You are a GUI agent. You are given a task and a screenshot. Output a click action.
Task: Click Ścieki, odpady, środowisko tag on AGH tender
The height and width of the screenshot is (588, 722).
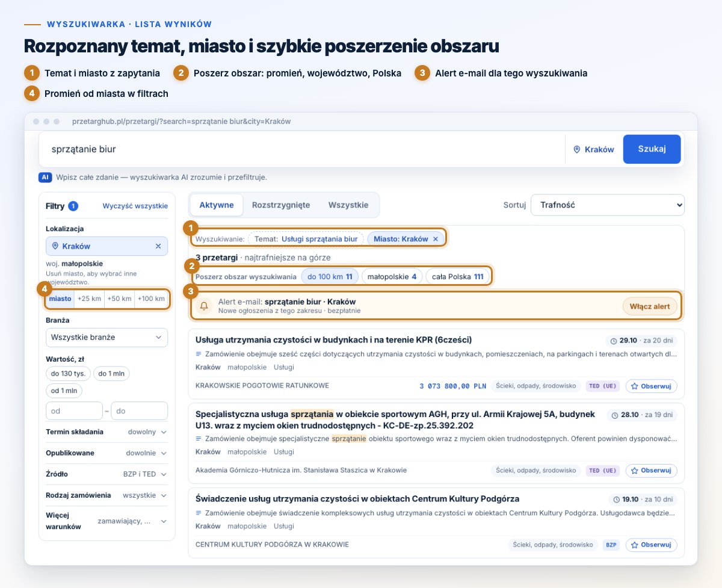pyautogui.click(x=535, y=470)
